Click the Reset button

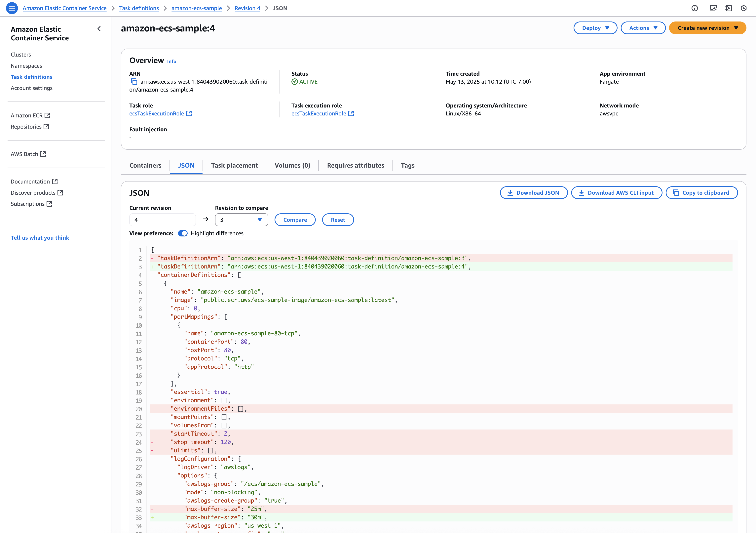pos(338,220)
